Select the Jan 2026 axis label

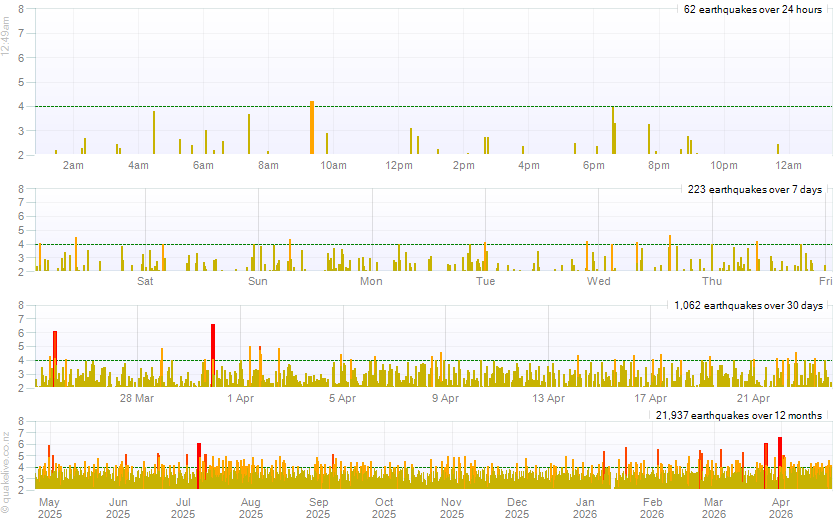[x=586, y=508]
